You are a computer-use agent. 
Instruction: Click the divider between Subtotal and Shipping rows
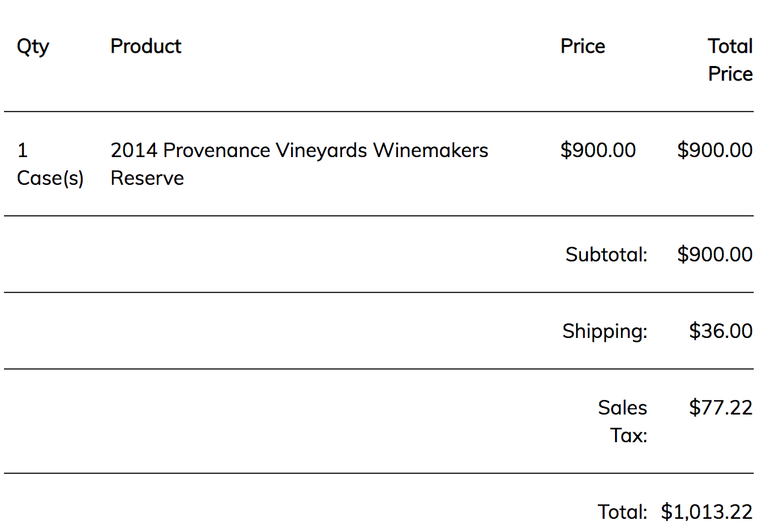pos(378,292)
